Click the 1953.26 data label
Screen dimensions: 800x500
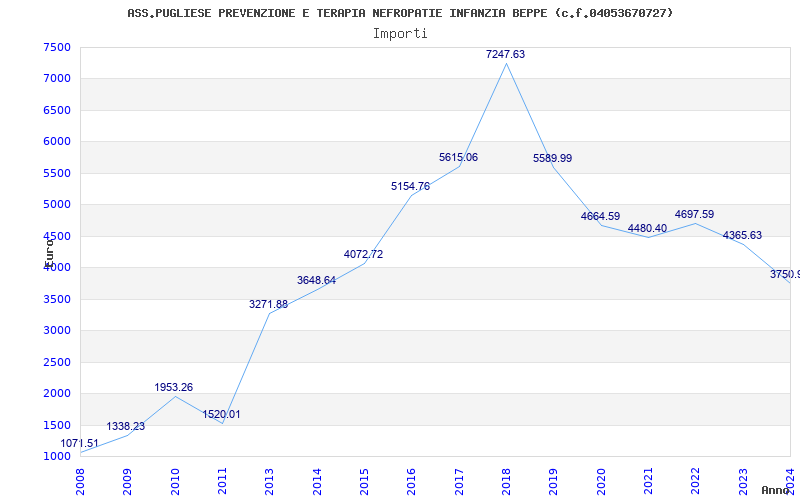(x=173, y=387)
